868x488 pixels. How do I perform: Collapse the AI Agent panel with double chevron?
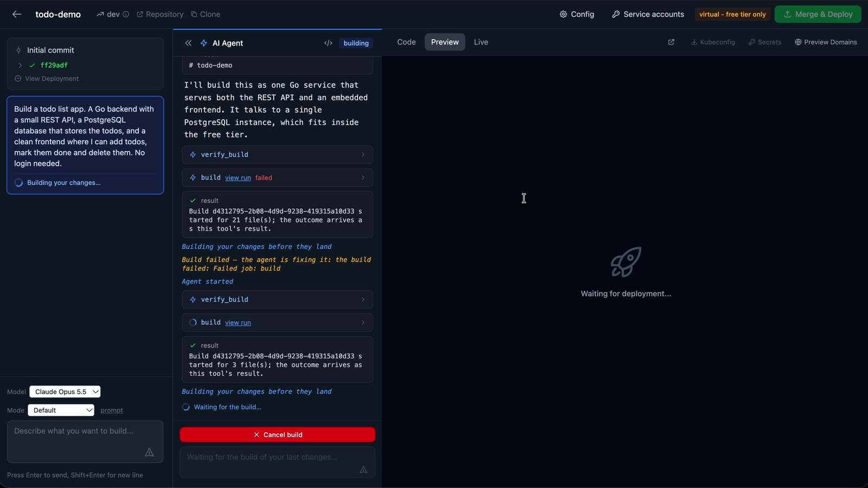coord(188,43)
